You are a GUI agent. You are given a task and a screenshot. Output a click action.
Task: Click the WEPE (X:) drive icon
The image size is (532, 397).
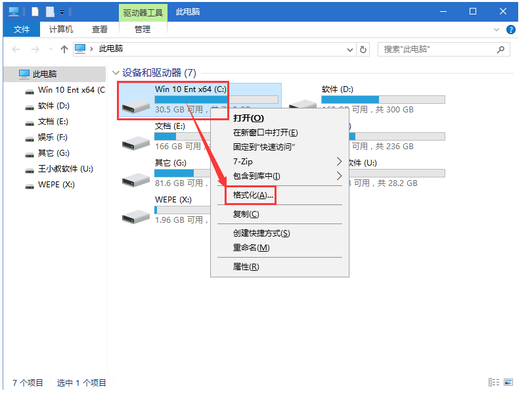136,217
